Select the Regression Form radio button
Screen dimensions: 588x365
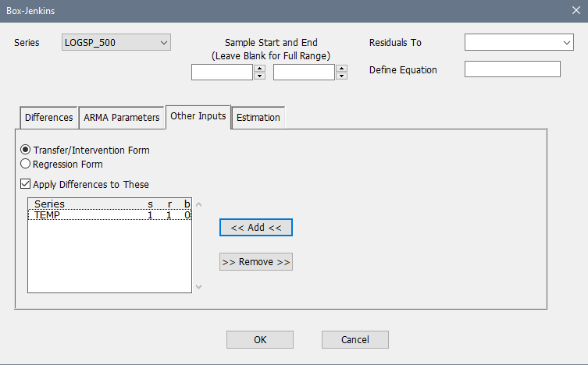[x=26, y=164]
